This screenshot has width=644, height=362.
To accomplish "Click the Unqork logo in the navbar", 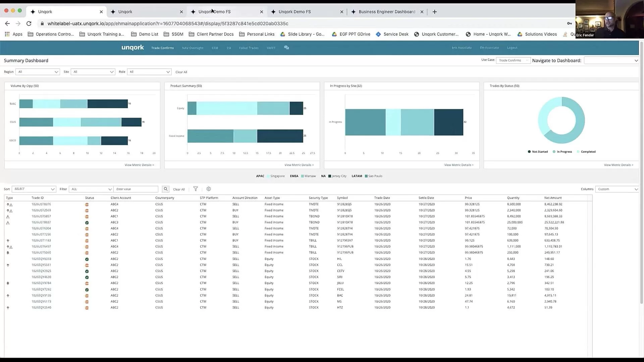I will 132,48.
